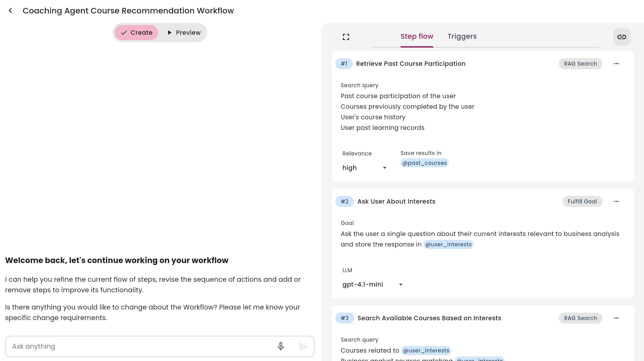Click the query line 'Past course participation of the user'
The height and width of the screenshot is (361, 644).
coord(398,96)
